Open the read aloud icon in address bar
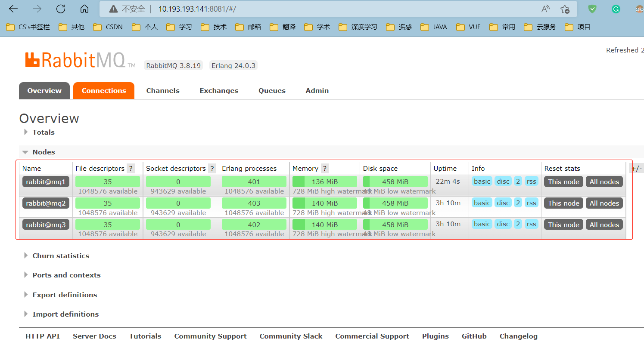The image size is (644, 348). tap(545, 9)
